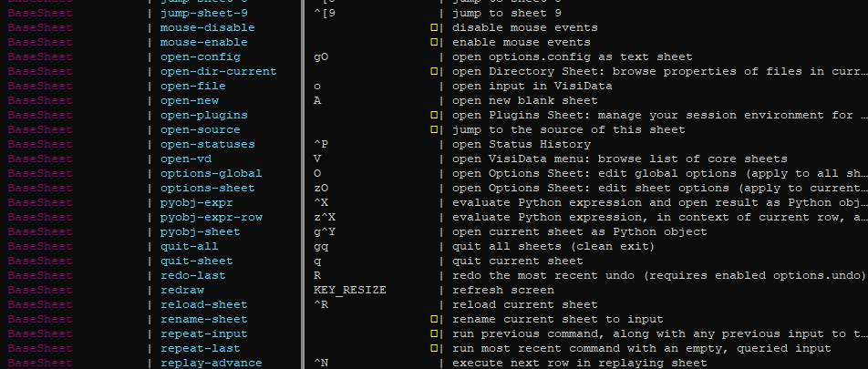Select the '^R' key binding cell
This screenshot has width=868, height=369.
pos(321,304)
